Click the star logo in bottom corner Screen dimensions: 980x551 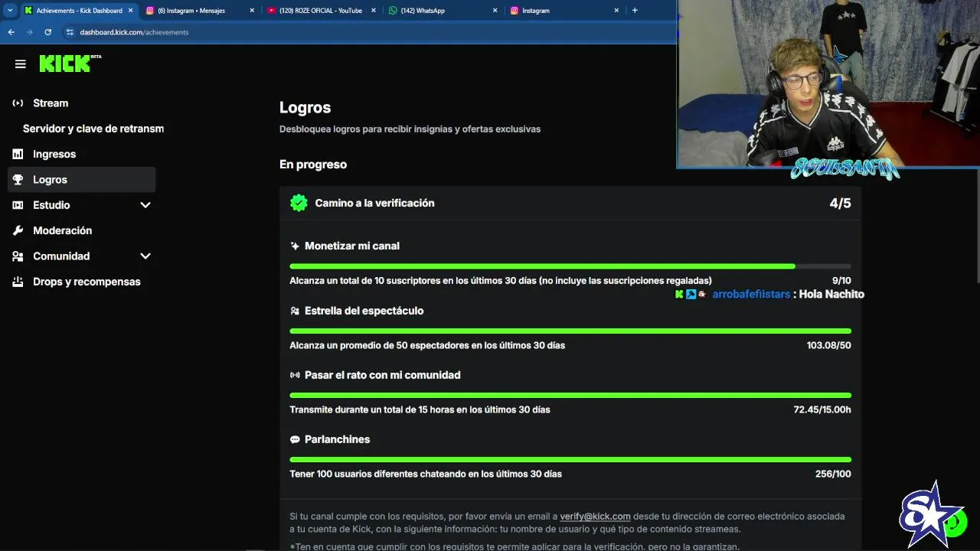pos(932,517)
